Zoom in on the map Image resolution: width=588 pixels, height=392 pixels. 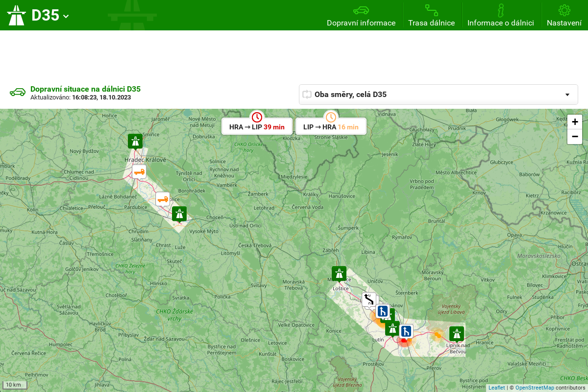click(x=575, y=122)
